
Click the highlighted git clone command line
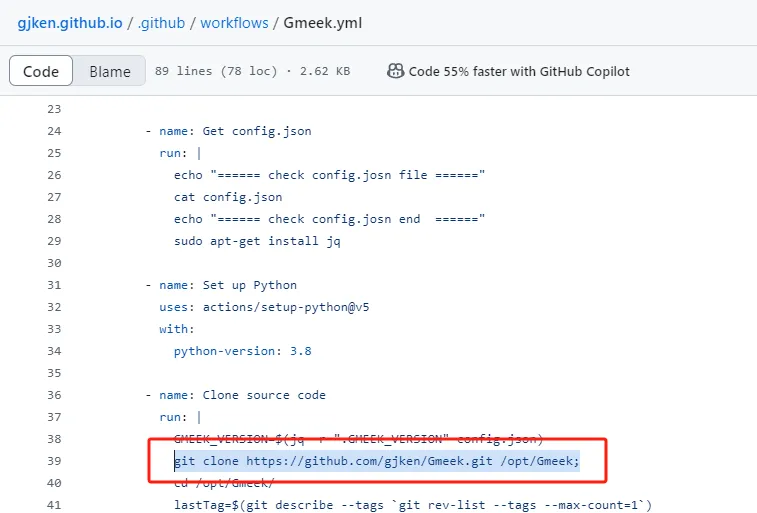pos(376,461)
